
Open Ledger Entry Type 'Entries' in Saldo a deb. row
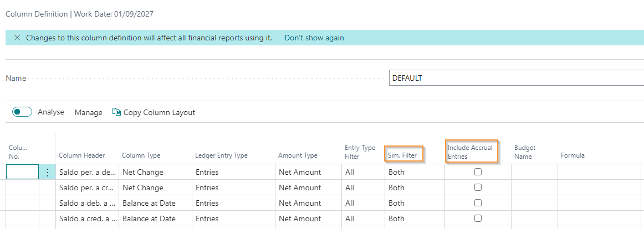[233, 203]
